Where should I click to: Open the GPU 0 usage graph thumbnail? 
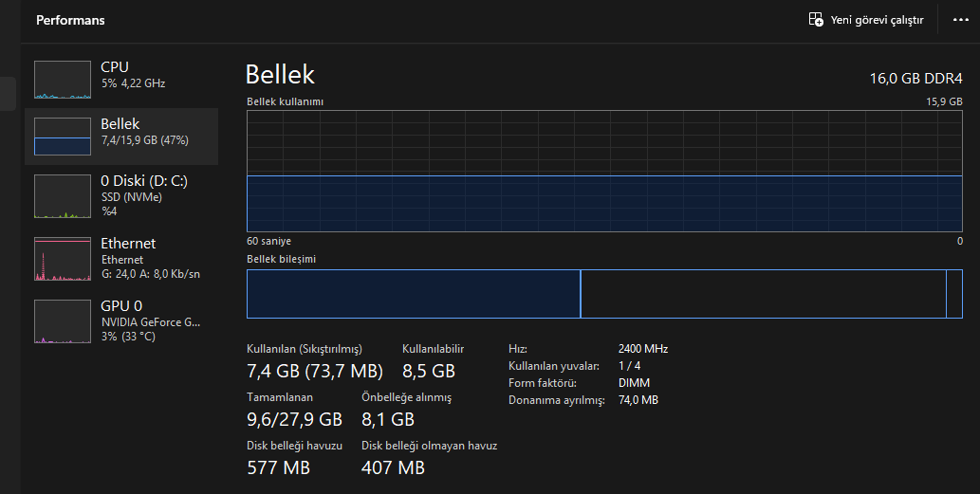pyautogui.click(x=63, y=321)
